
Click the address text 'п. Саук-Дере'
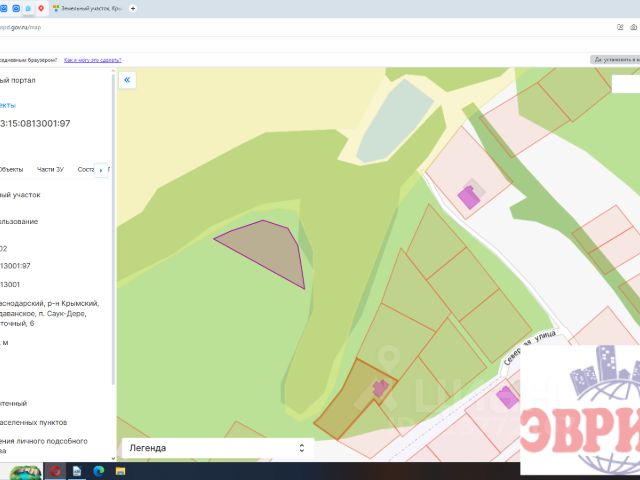coord(60,313)
